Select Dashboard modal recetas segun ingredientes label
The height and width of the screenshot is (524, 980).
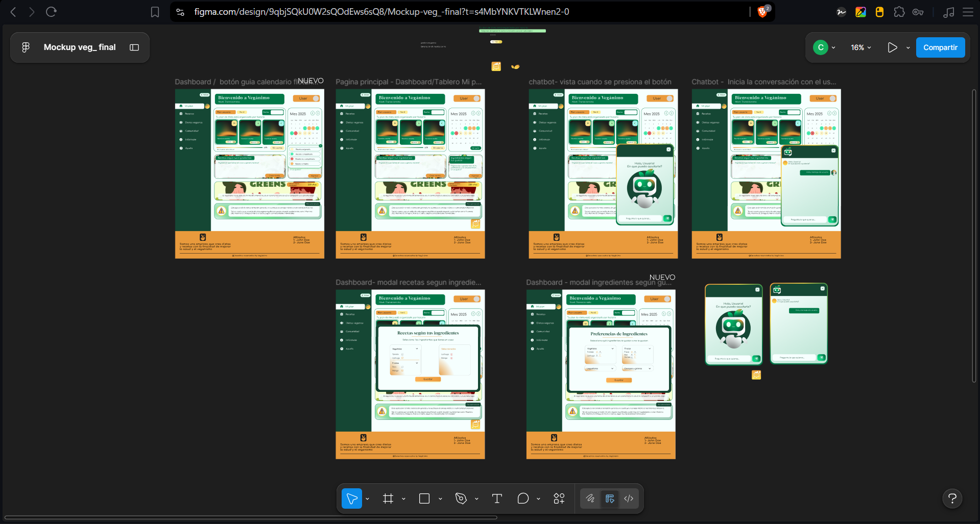(408, 282)
